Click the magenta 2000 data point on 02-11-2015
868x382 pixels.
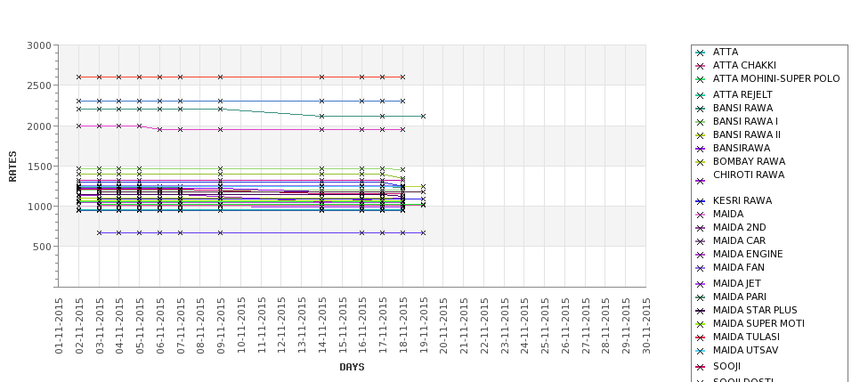pos(78,126)
